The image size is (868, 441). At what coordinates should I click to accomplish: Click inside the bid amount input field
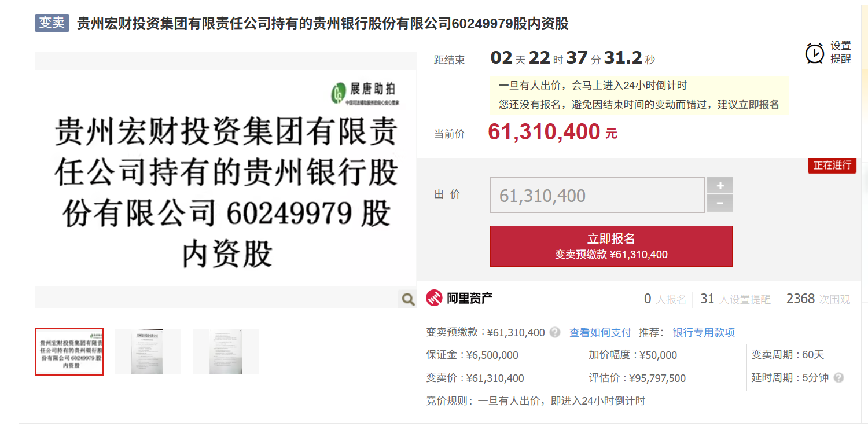[x=596, y=194]
